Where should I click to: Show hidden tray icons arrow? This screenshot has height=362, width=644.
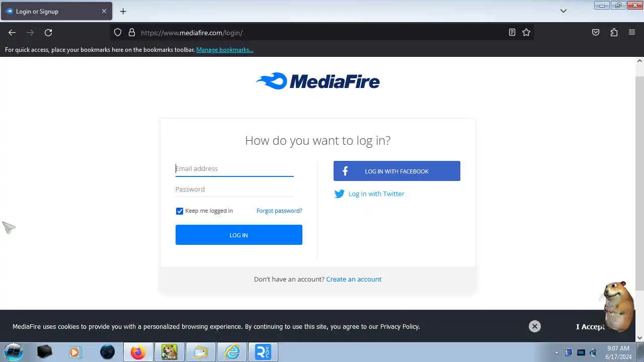click(x=556, y=352)
